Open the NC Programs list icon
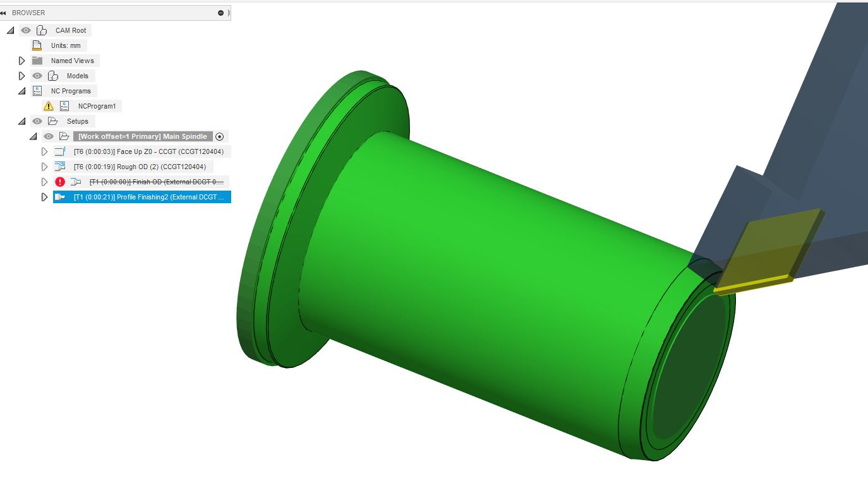The width and height of the screenshot is (868, 491). (37, 90)
